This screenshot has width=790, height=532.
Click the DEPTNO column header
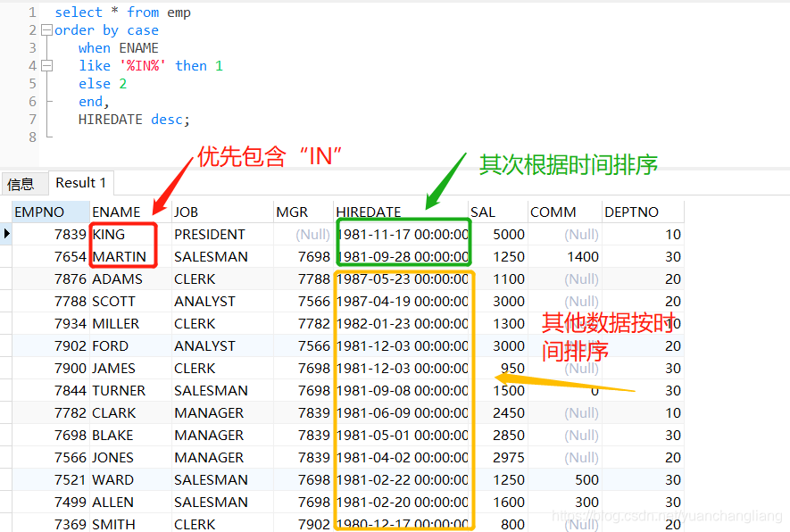(x=643, y=212)
